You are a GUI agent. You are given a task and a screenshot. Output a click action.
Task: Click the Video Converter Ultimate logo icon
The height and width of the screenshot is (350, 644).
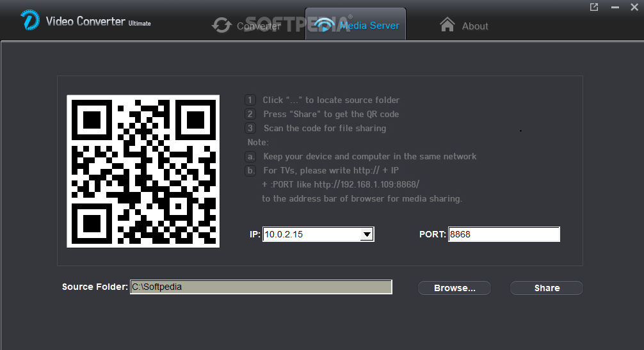30,20
